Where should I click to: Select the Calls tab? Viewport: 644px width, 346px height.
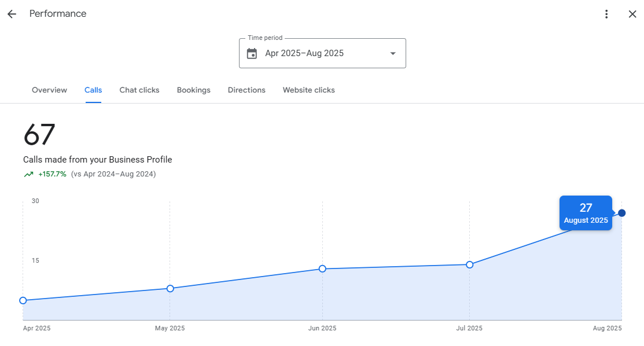93,90
